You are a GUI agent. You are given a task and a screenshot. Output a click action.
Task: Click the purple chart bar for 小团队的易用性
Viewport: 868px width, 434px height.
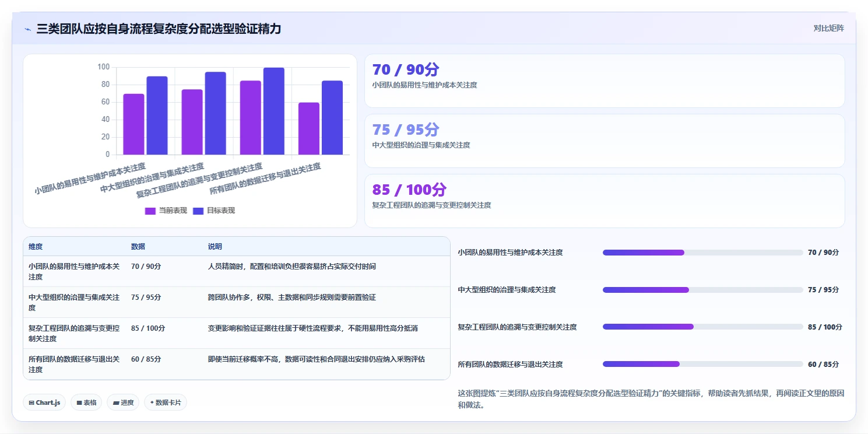(133, 124)
